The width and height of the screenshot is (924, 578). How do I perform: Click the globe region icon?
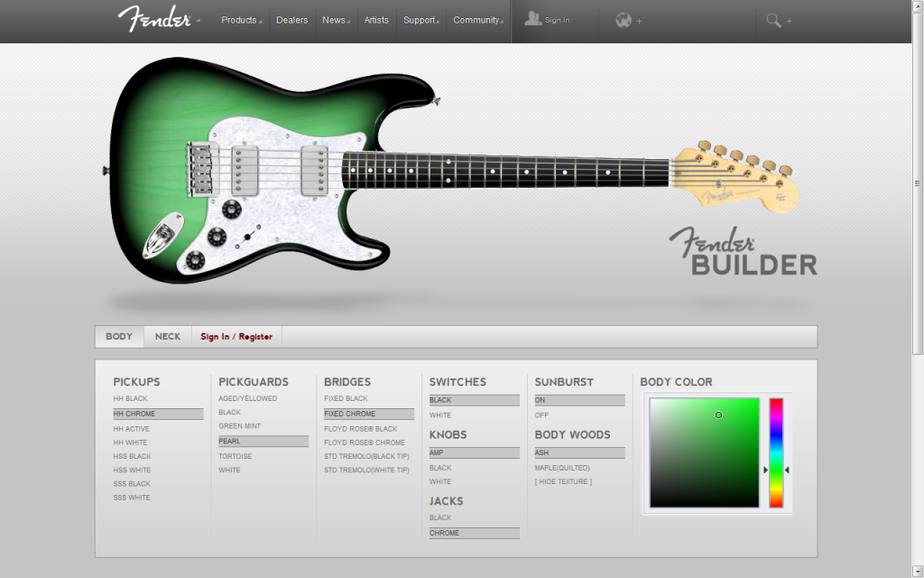623,20
